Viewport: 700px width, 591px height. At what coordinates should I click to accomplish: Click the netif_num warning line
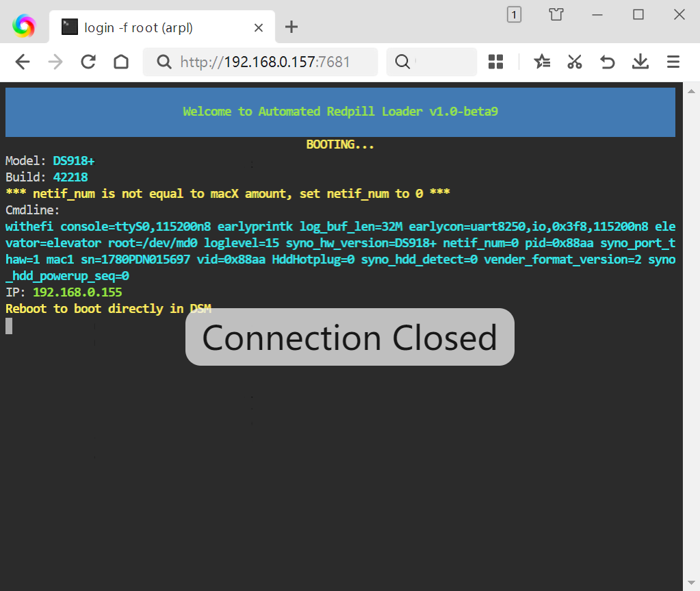(228, 193)
